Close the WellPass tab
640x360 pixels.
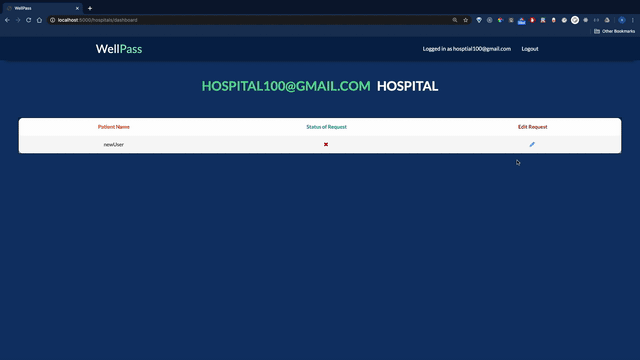tap(77, 8)
